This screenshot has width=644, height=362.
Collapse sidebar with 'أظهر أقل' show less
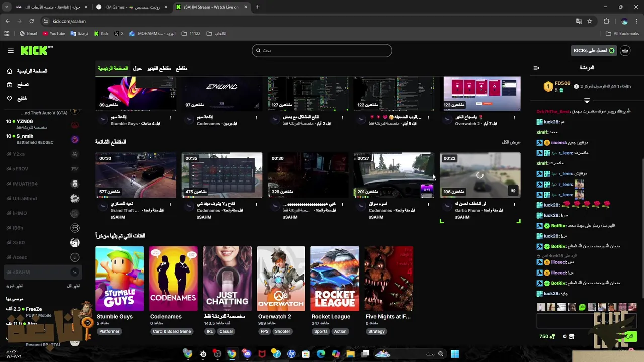click(x=74, y=286)
